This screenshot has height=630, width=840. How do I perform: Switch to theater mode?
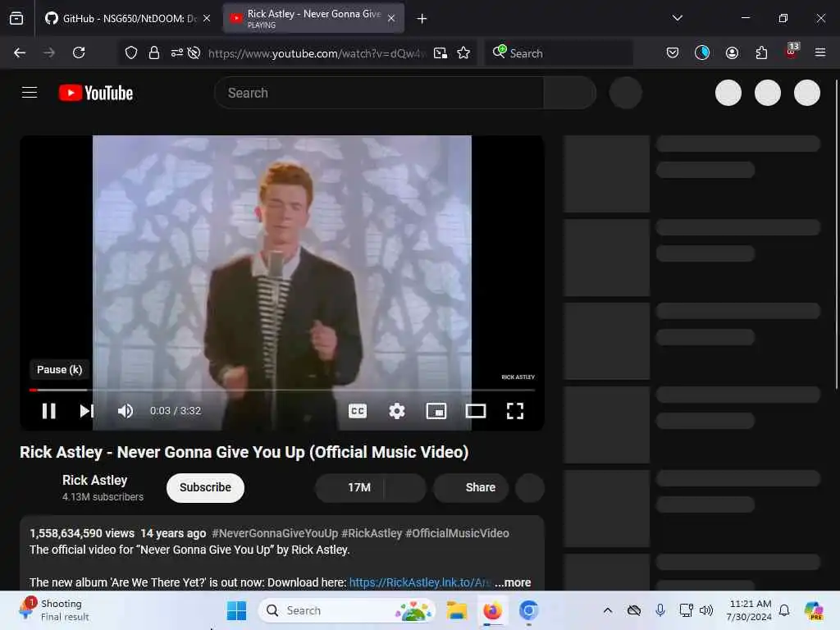pyautogui.click(x=476, y=411)
